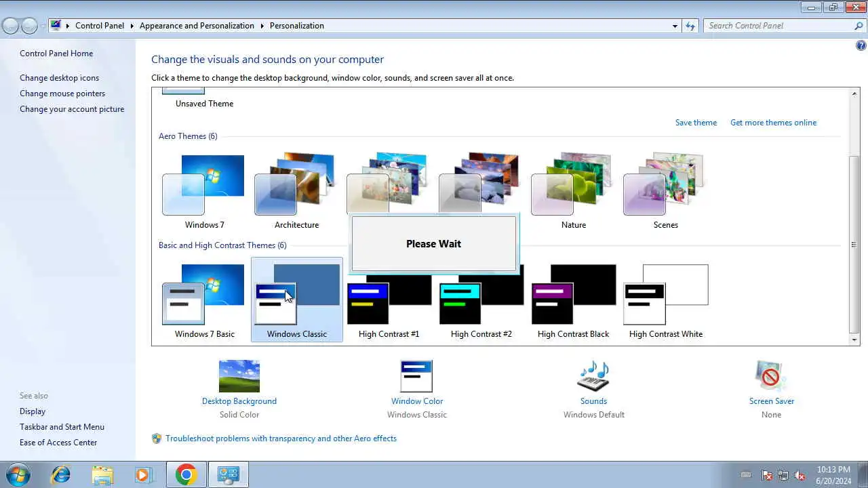
Task: Click Change your account picture
Action: pos(72,109)
